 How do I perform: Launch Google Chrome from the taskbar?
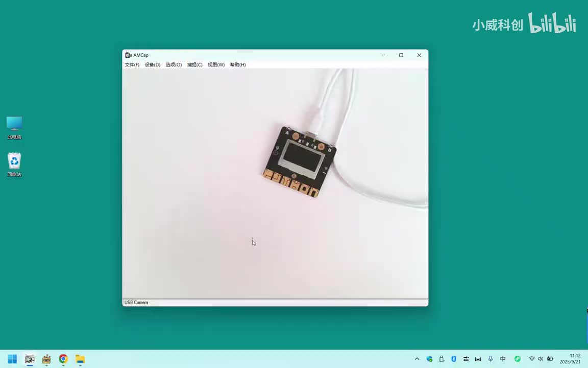[x=63, y=359]
